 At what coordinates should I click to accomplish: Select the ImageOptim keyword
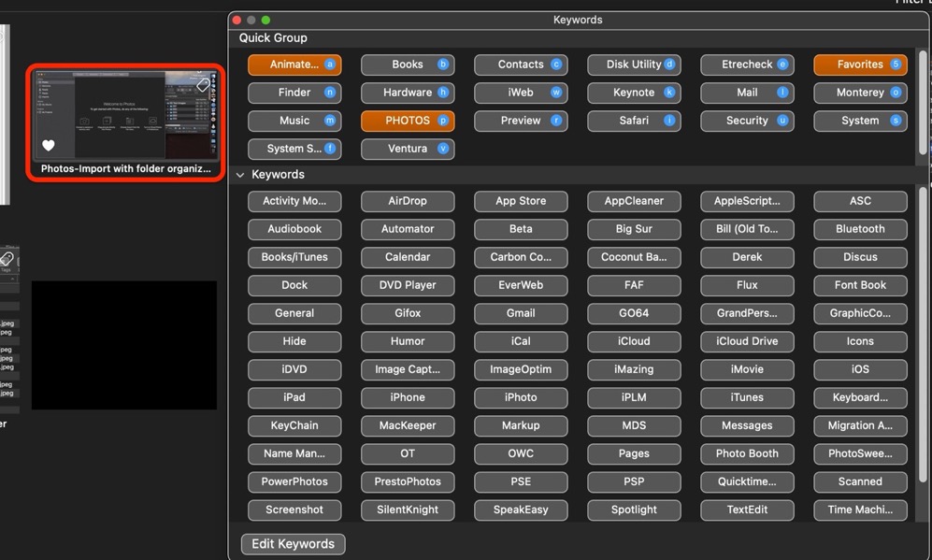point(521,369)
